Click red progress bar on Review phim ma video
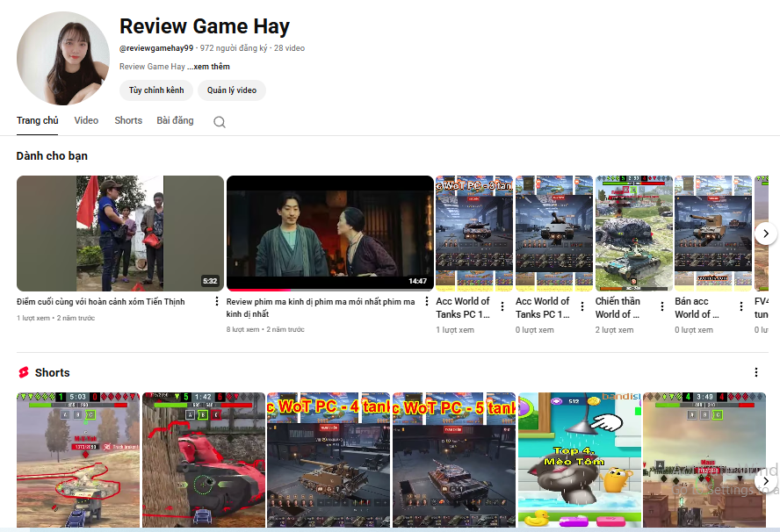 (x=258, y=290)
